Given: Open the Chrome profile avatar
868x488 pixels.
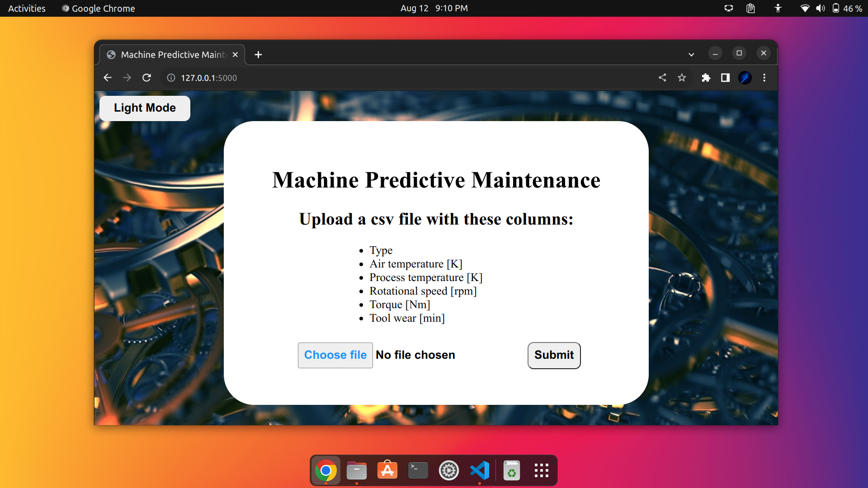Looking at the screenshot, I should 745,78.
